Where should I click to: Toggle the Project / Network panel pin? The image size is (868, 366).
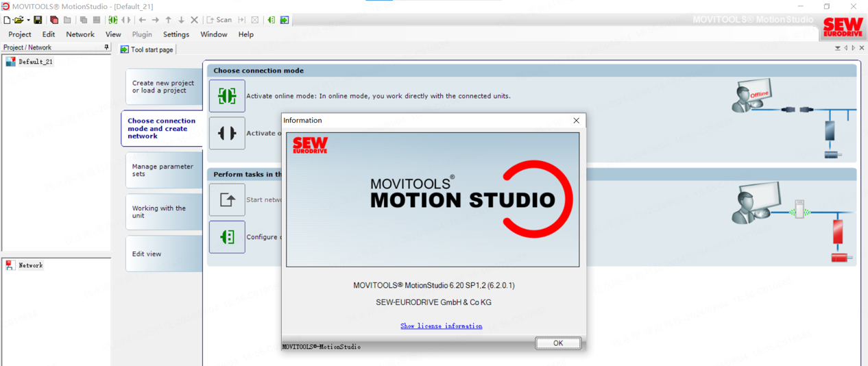106,47
